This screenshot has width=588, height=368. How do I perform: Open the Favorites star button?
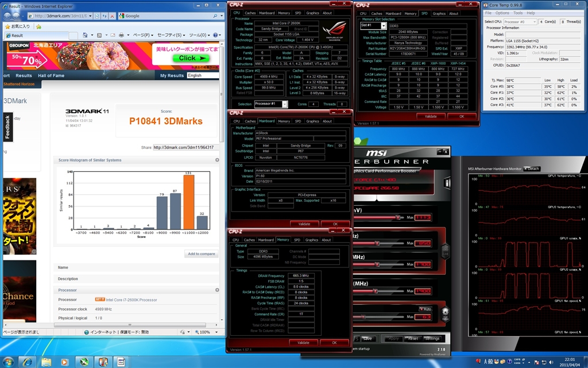17,26
